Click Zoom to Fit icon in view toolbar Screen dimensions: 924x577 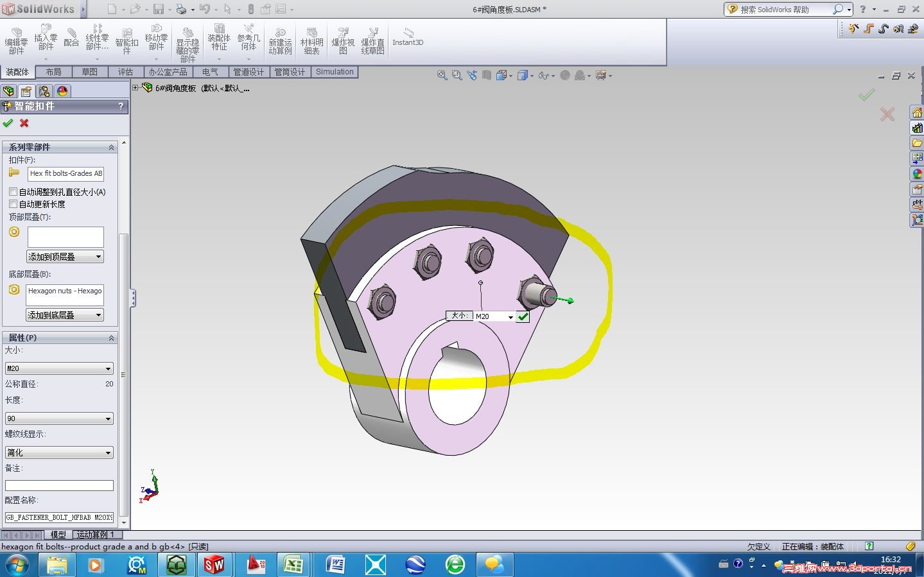coord(442,75)
